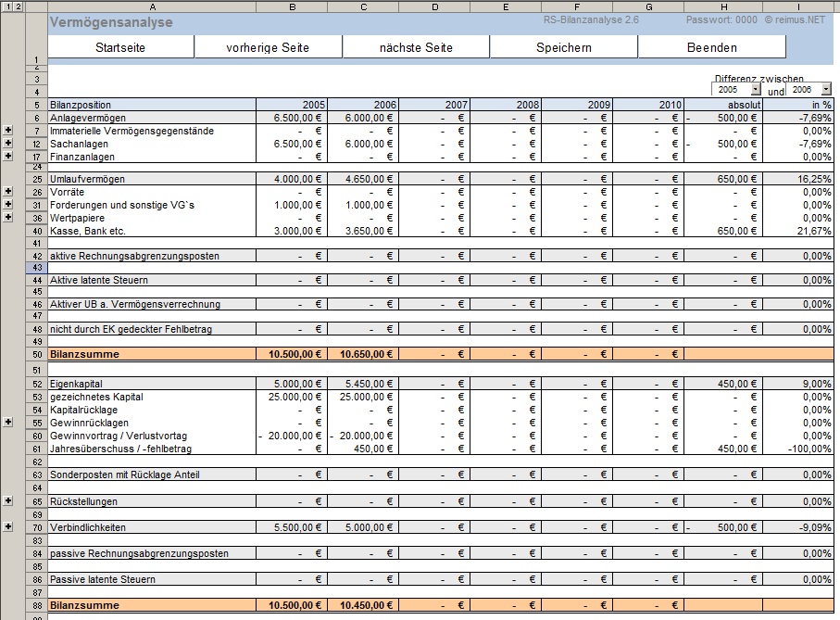Expand the Sachanlagen outline group
The height and width of the screenshot is (620, 840).
[x=8, y=144]
